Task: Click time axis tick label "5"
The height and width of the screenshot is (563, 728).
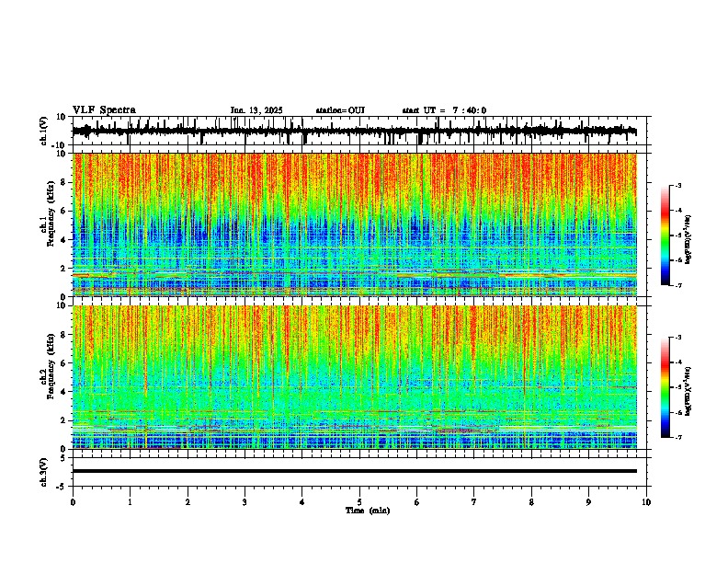Action: [359, 502]
